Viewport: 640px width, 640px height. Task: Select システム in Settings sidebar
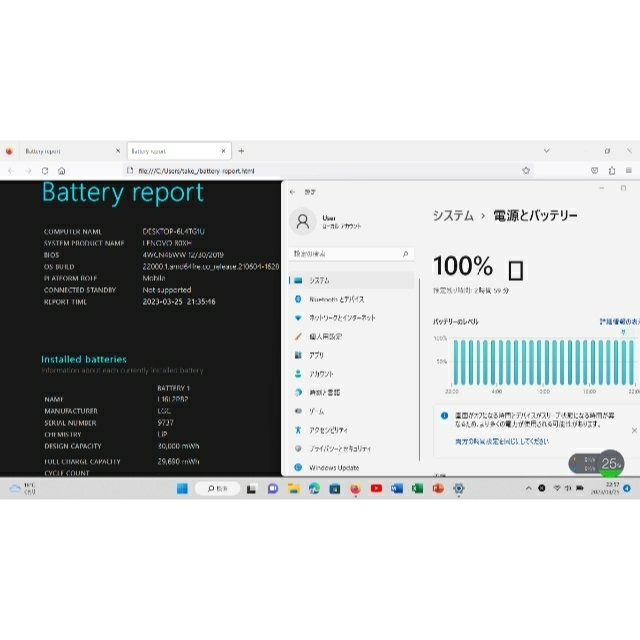click(352, 280)
